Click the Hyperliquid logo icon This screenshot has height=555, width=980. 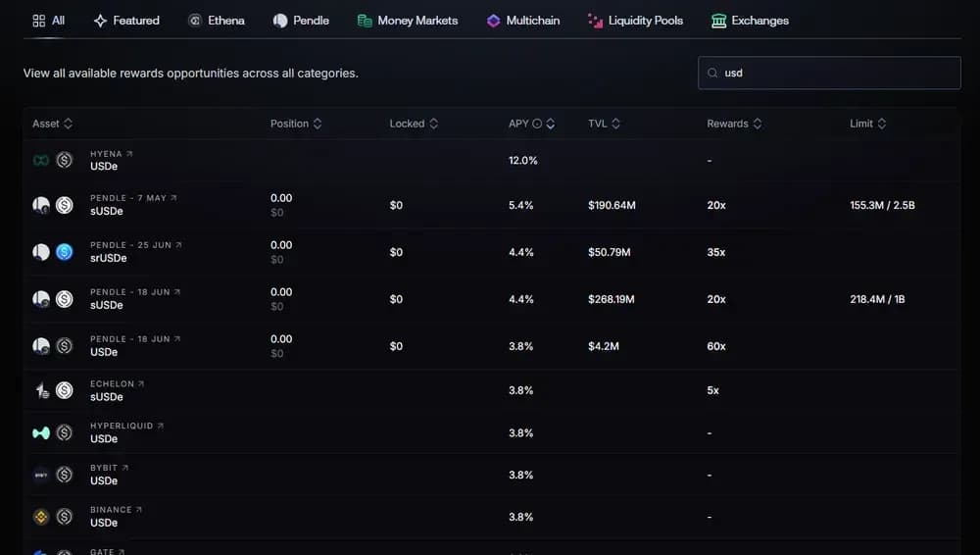tap(41, 432)
